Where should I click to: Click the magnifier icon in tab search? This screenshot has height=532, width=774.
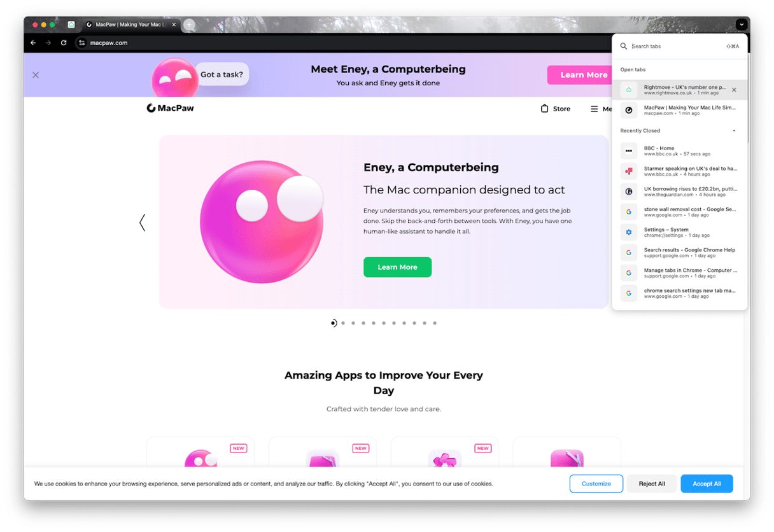tap(624, 46)
